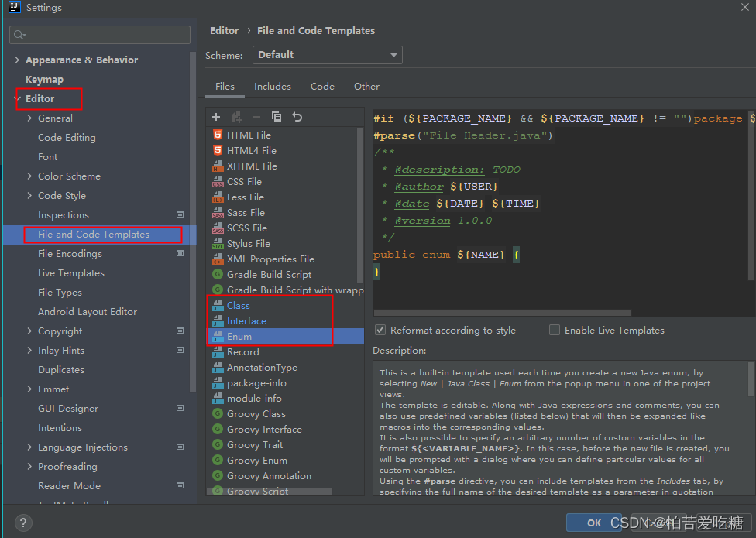Open the Android Layout Editor page
The width and height of the screenshot is (756, 538).
[88, 312]
